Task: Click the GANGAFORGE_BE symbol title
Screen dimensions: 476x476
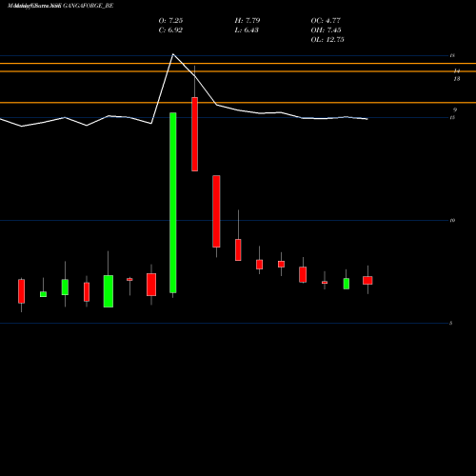Action: (x=89, y=6)
